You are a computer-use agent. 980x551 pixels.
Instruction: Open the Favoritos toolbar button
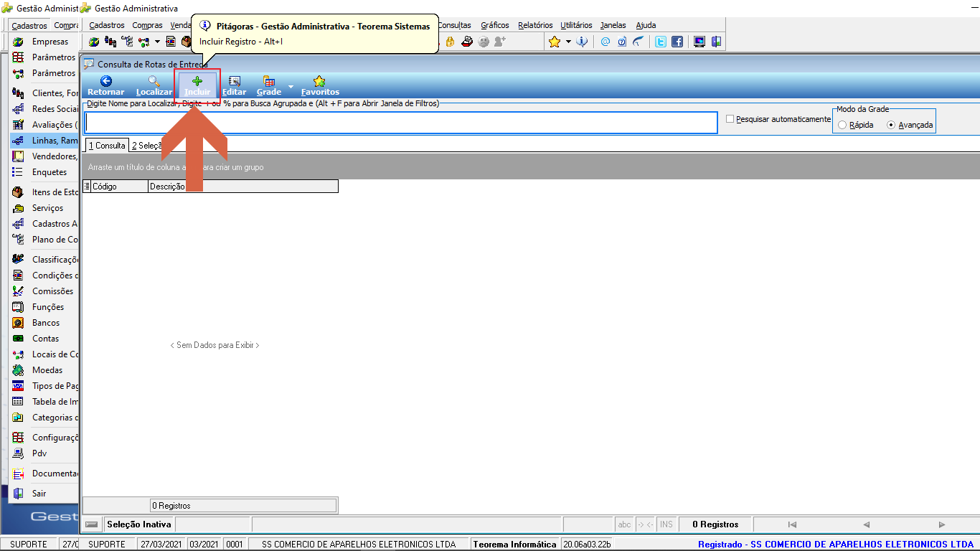click(320, 85)
